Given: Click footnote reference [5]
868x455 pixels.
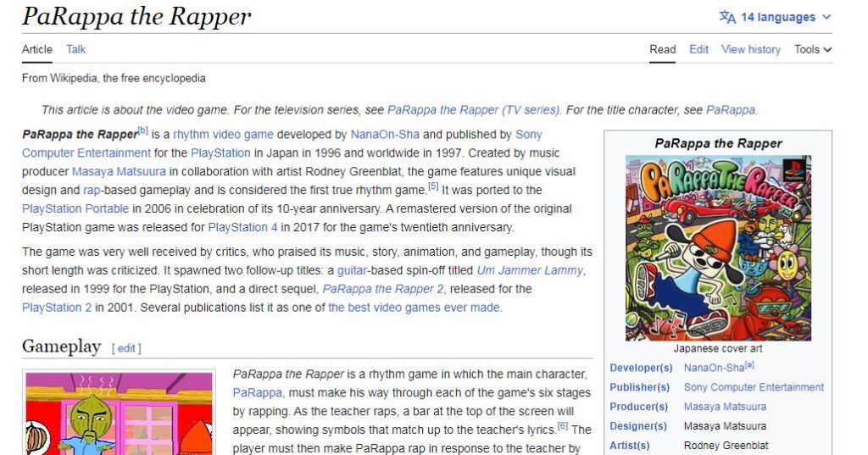Looking at the screenshot, I should point(432,186).
